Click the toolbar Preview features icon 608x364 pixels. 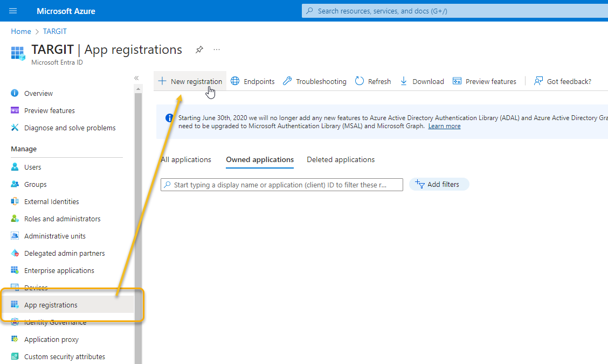click(457, 81)
